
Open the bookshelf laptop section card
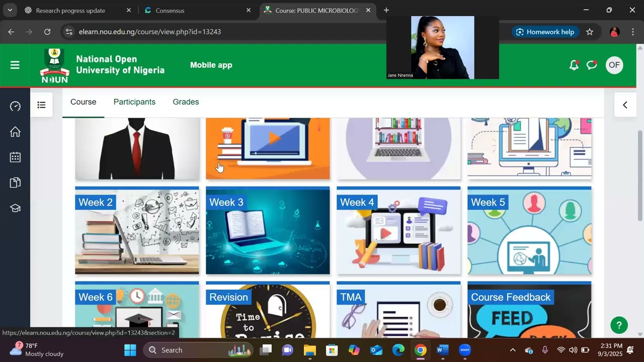coord(398,149)
